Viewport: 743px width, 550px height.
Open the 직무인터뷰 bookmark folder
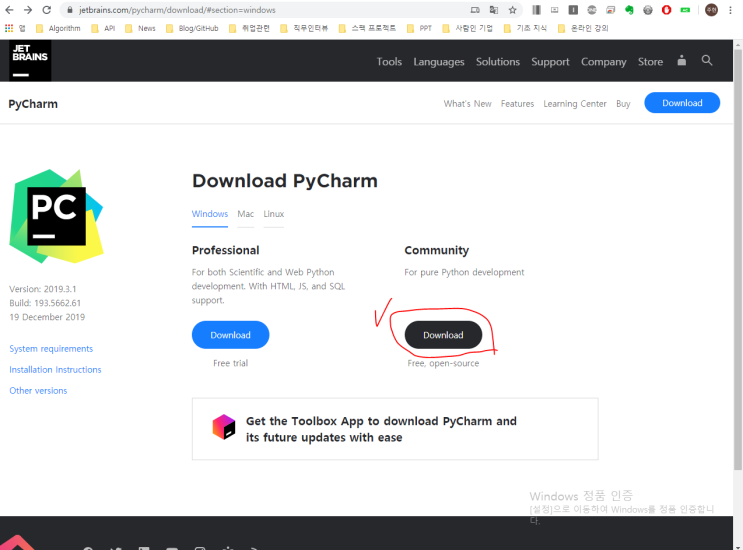pyautogui.click(x=304, y=28)
